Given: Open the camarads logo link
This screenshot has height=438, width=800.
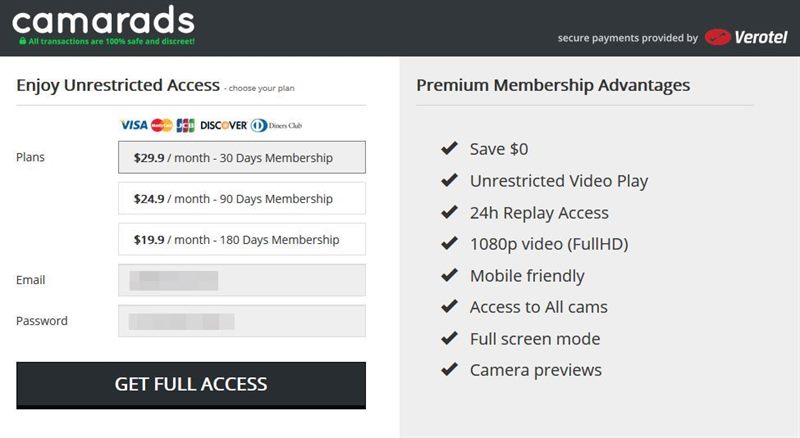Looking at the screenshot, I should 104,20.
